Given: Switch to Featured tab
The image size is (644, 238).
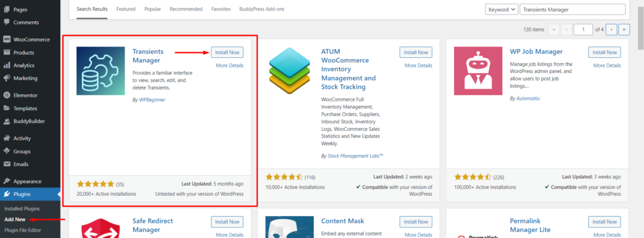Looking at the screenshot, I should (x=126, y=9).
